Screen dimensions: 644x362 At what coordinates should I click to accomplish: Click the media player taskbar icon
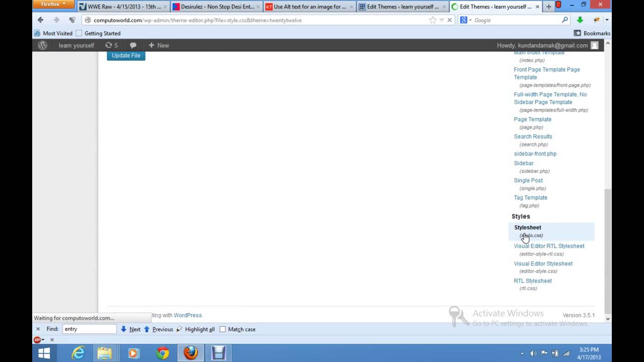[133, 353]
